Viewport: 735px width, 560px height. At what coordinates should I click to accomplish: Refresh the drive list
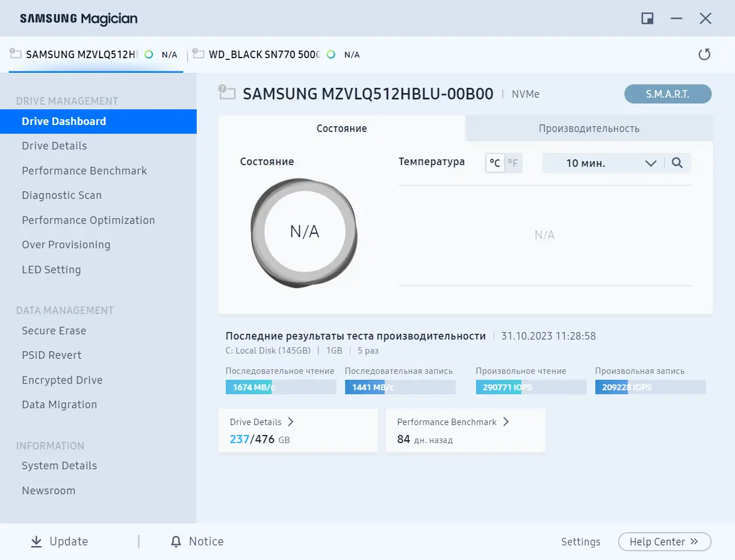pyautogui.click(x=704, y=53)
